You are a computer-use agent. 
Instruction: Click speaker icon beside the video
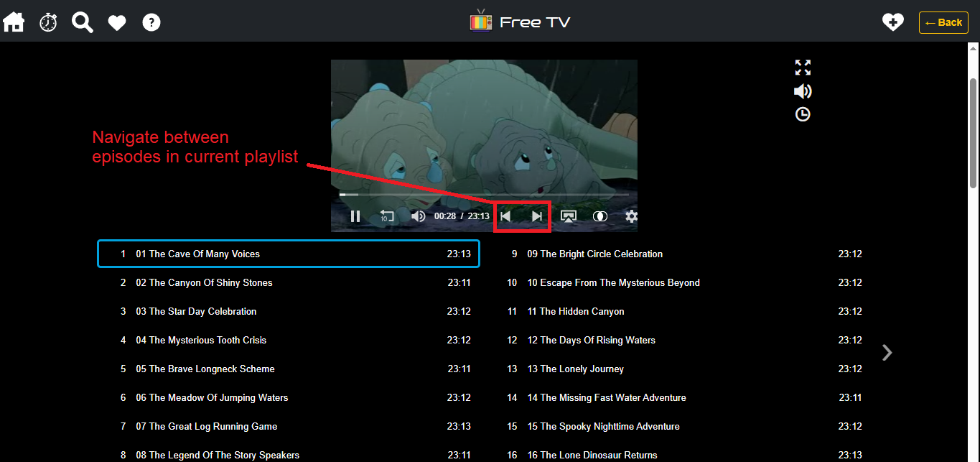(x=803, y=91)
